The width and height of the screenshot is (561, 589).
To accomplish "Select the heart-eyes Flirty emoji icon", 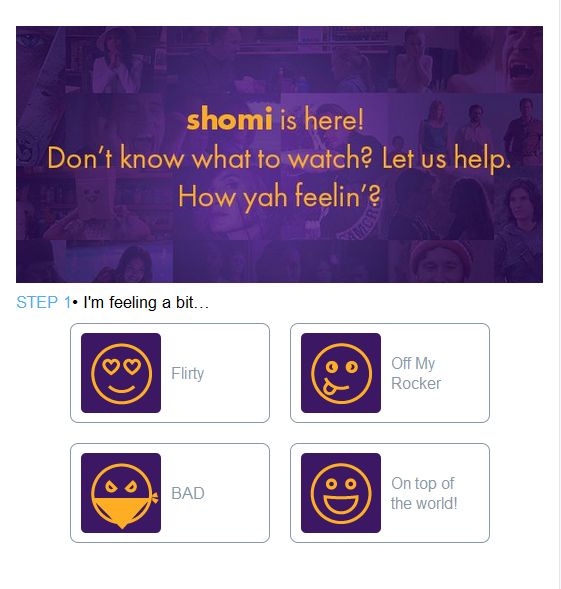I will tap(121, 373).
